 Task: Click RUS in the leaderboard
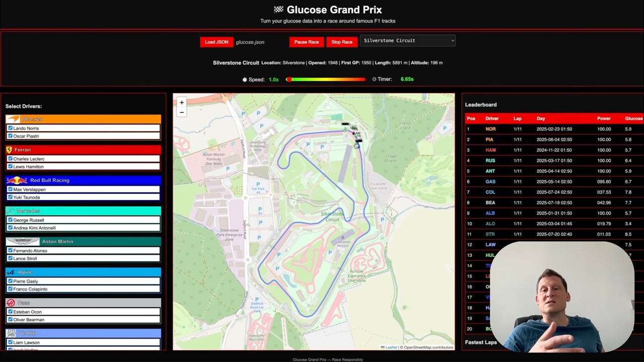[x=490, y=161]
